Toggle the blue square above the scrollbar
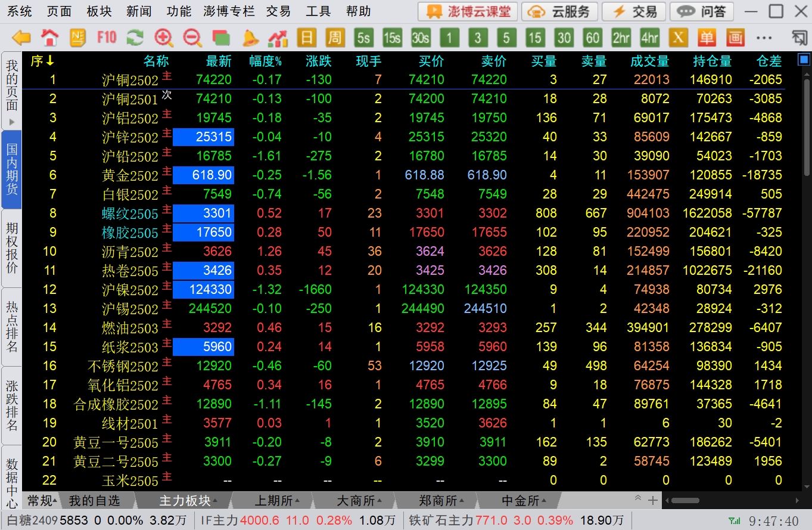 [804, 60]
